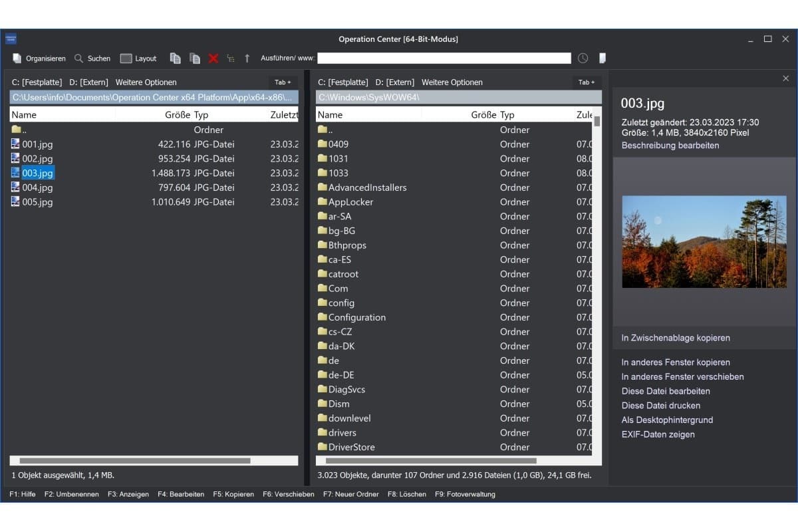Viewport: 798px width, 532px height.
Task: Open history via the clock icon
Action: pos(583,58)
